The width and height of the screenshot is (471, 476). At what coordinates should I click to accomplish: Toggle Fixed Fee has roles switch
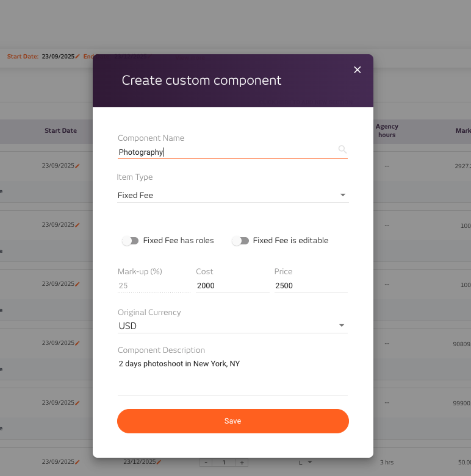click(x=131, y=241)
